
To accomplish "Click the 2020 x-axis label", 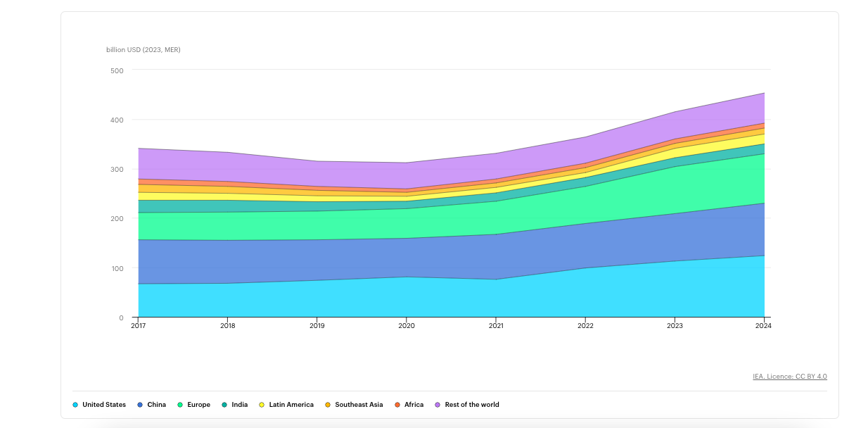I will [x=406, y=326].
